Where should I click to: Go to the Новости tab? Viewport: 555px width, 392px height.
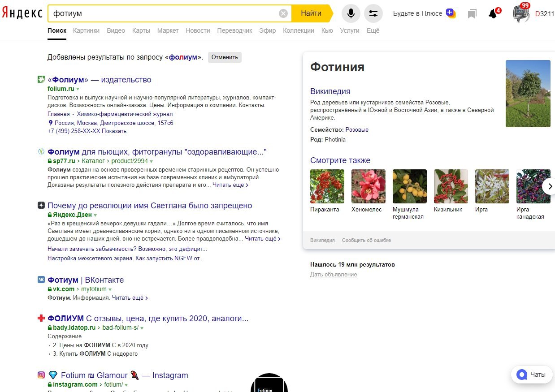point(198,30)
